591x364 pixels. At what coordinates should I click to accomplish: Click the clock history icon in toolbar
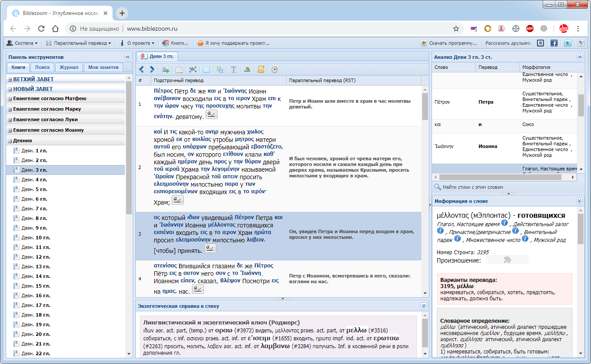(275, 69)
